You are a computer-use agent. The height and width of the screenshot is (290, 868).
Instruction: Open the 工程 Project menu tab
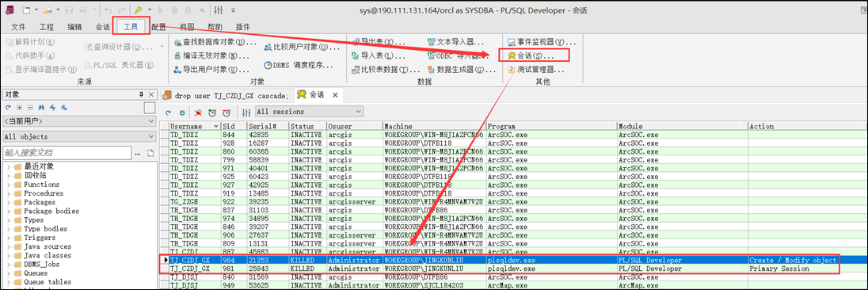pos(47,27)
